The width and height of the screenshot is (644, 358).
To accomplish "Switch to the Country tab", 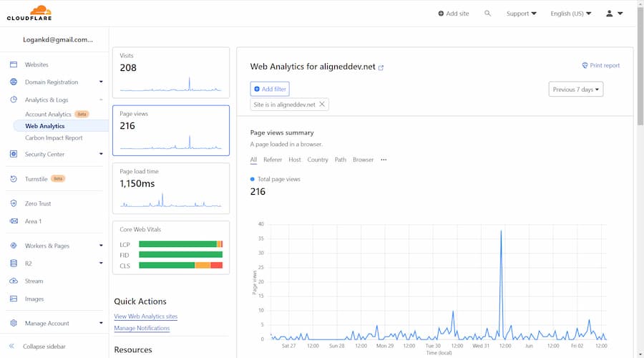I will 317,160.
